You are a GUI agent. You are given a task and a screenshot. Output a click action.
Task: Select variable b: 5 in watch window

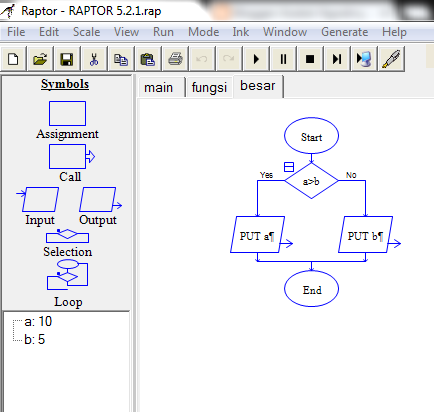(x=34, y=340)
